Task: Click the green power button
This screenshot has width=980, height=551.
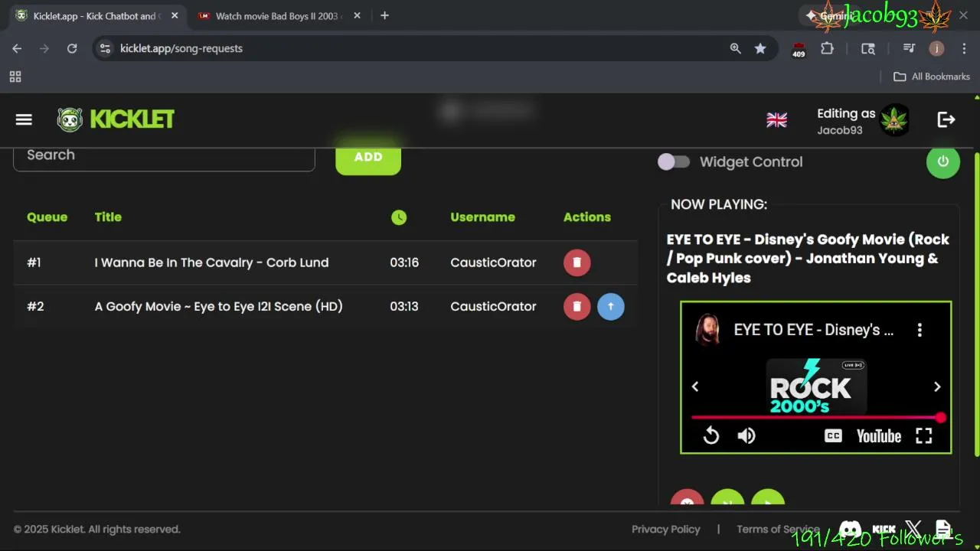Action: coord(942,161)
